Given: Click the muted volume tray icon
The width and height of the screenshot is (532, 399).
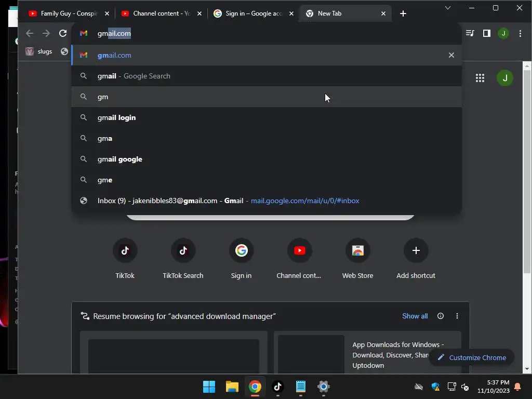Looking at the screenshot, I should tap(465, 387).
